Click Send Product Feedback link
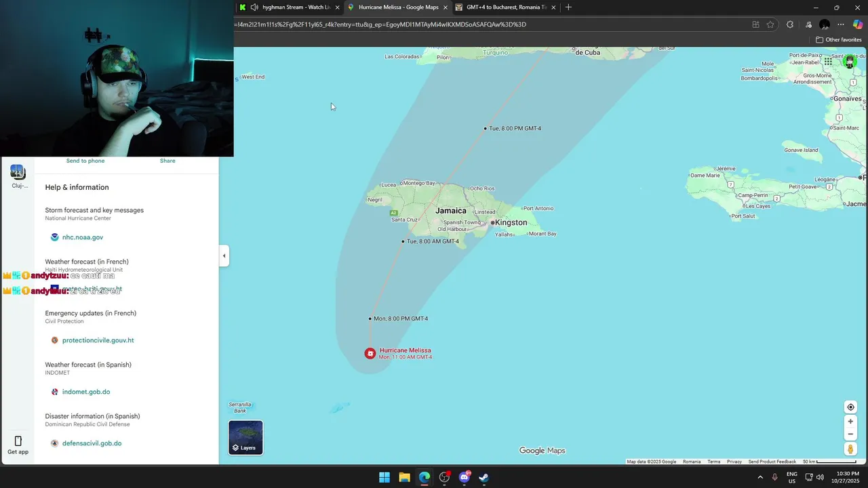Image resolution: width=868 pixels, height=488 pixels. (x=772, y=462)
